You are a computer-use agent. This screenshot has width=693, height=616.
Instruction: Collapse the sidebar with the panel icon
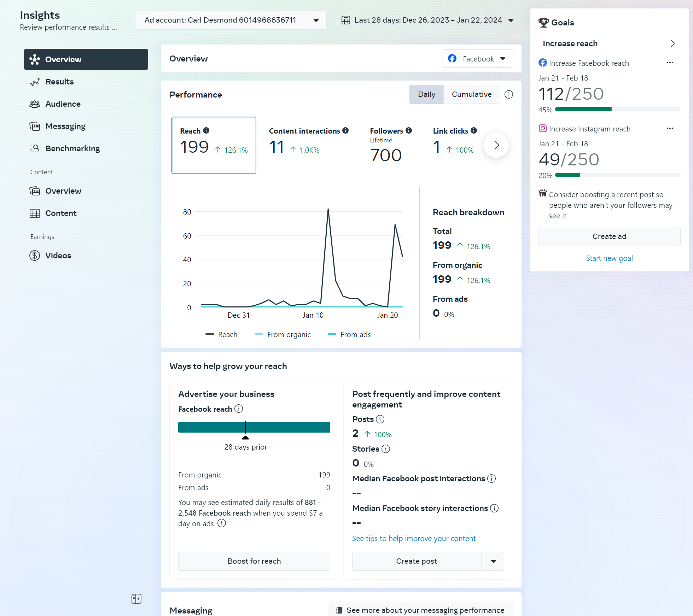click(x=136, y=599)
